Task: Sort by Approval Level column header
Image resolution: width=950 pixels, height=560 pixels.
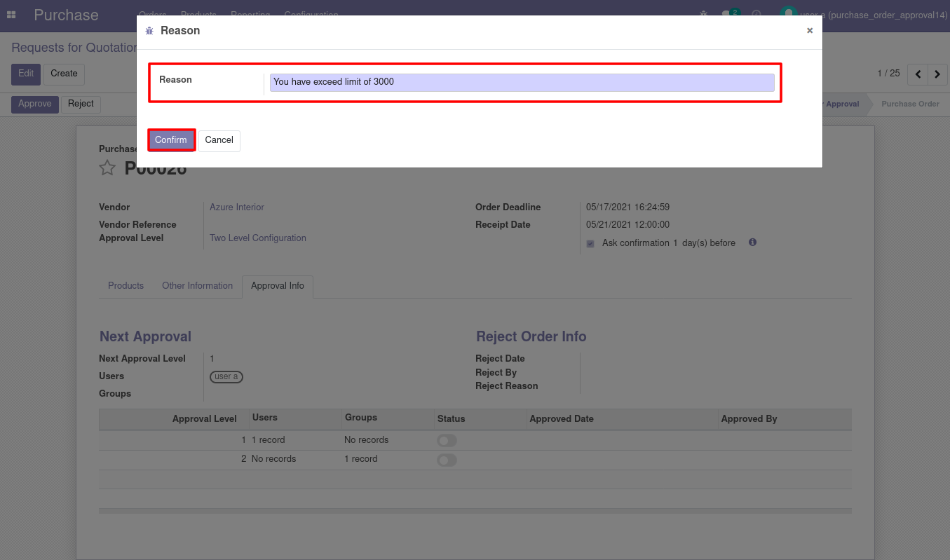Action: (x=205, y=419)
